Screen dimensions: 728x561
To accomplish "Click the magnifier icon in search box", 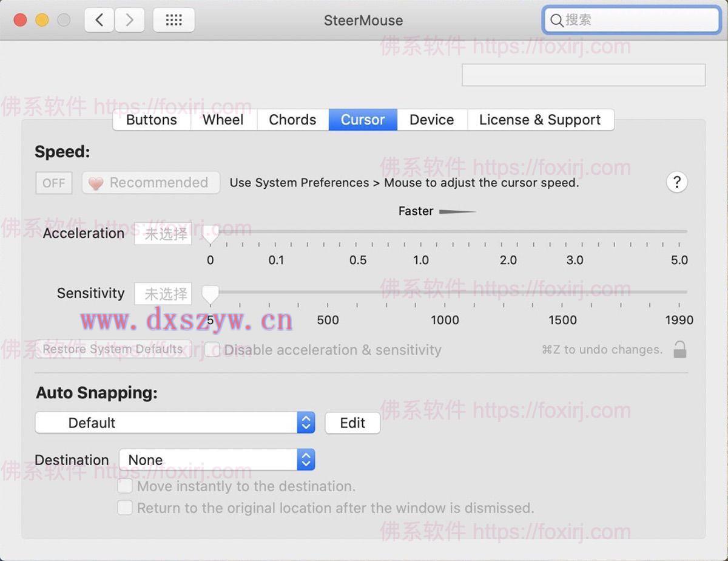I will click(x=556, y=21).
